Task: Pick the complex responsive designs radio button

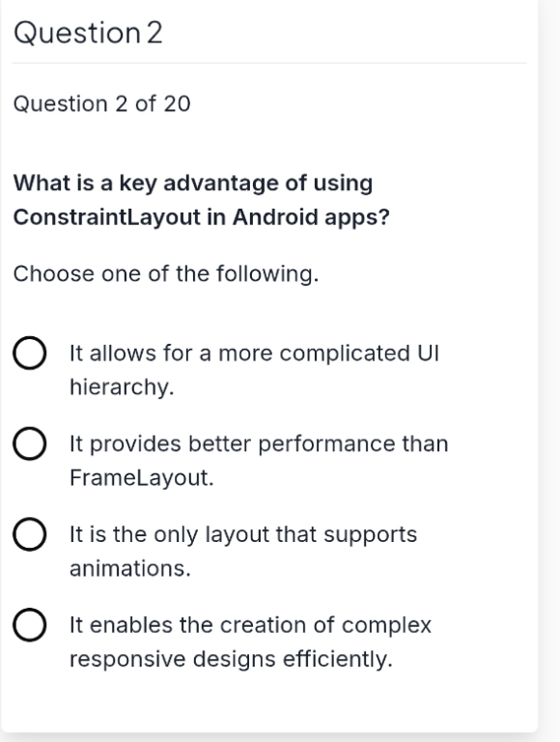Action: click(29, 625)
